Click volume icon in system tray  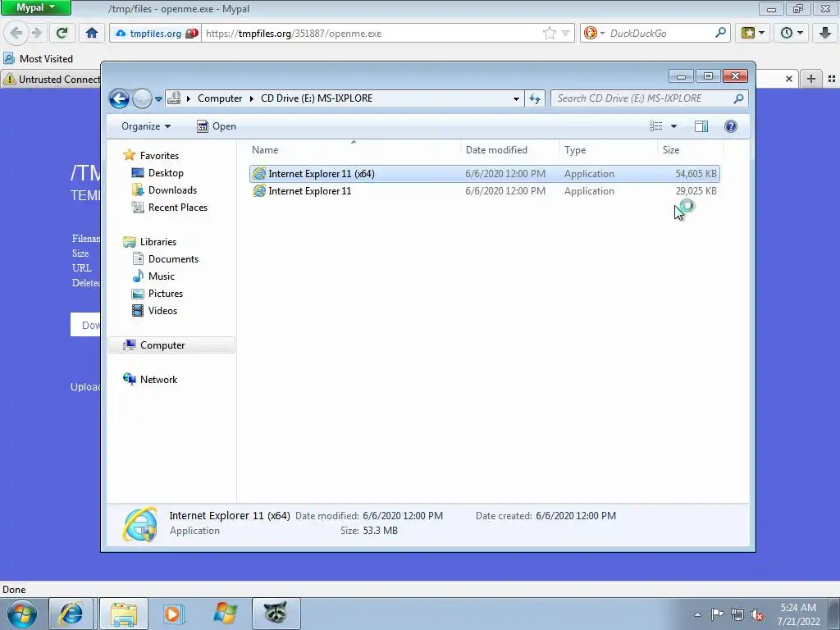point(757,615)
